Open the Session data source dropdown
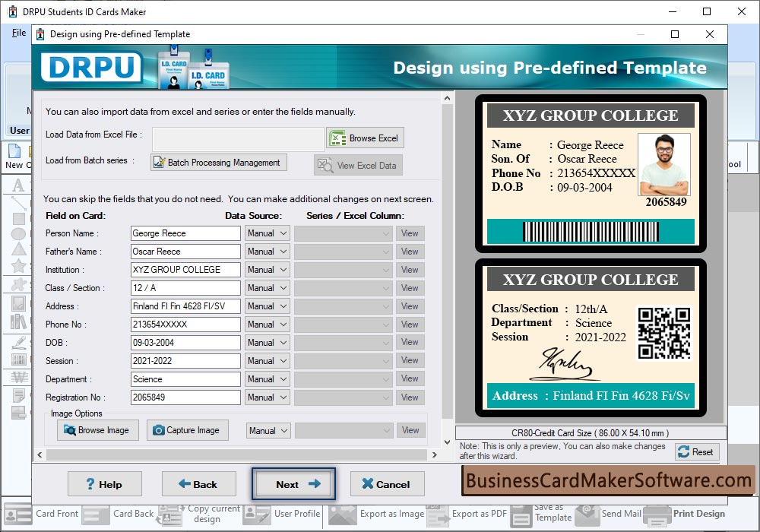 tap(268, 361)
